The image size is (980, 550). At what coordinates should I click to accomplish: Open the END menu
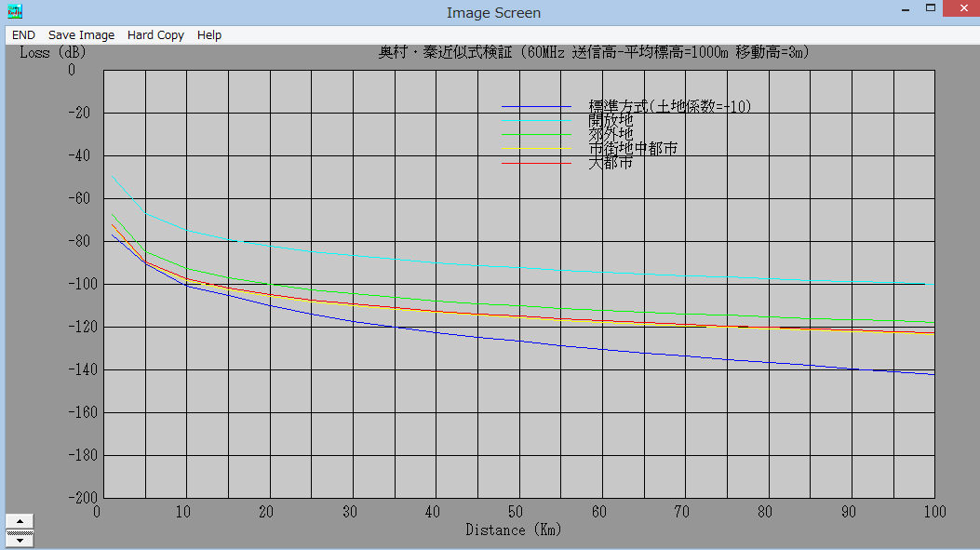(x=23, y=34)
